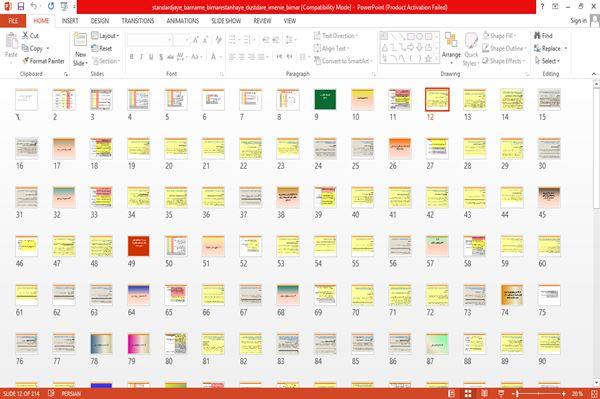This screenshot has width=600, height=399.
Task: Click the zoom slider handle
Action: point(517,393)
